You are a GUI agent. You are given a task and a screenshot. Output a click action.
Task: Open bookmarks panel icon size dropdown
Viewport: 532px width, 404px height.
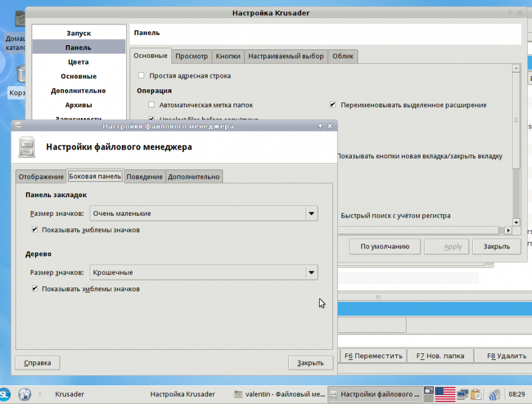pos(311,213)
